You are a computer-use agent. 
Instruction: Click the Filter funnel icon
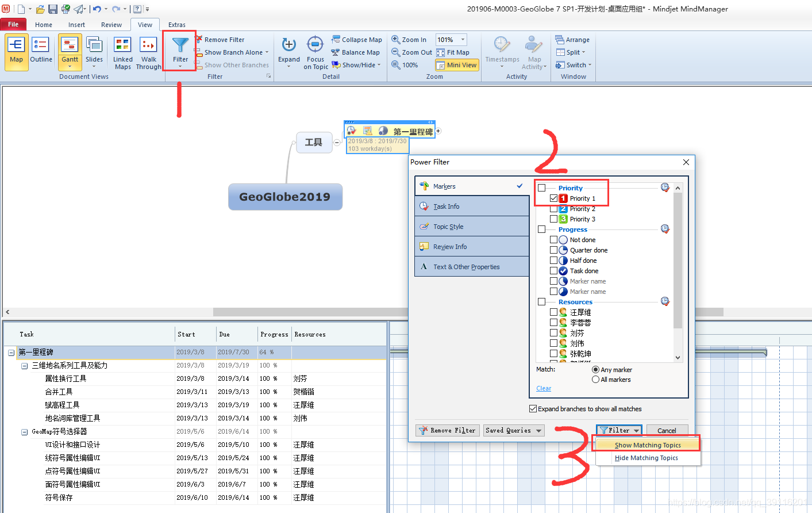[x=180, y=46]
